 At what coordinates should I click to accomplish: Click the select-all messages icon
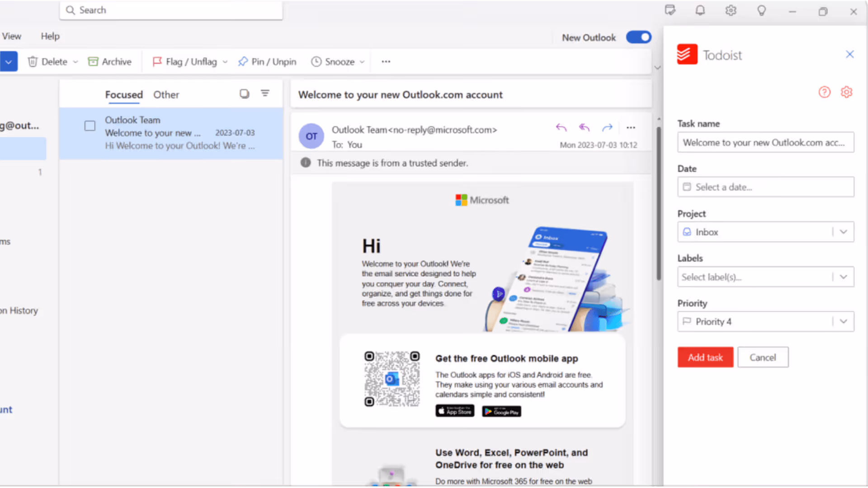click(x=245, y=94)
